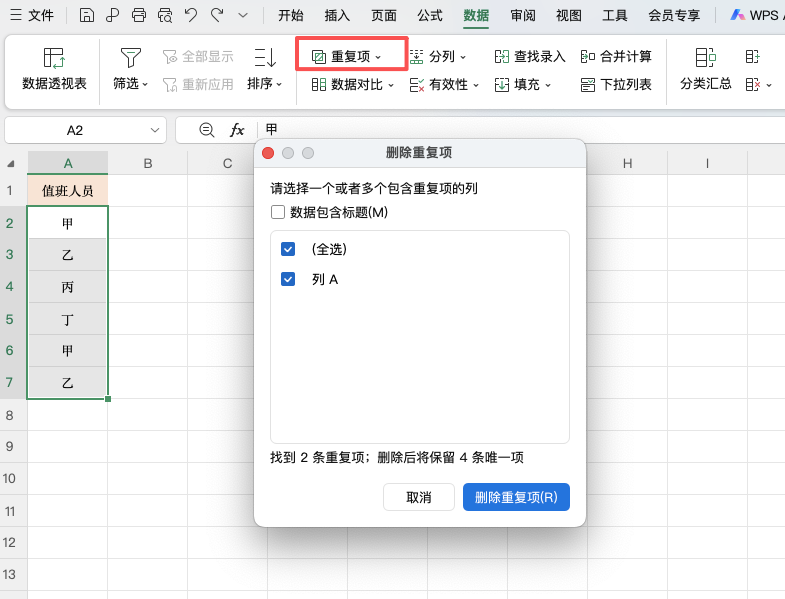Select column A header
This screenshot has width=785, height=599.
pos(68,163)
